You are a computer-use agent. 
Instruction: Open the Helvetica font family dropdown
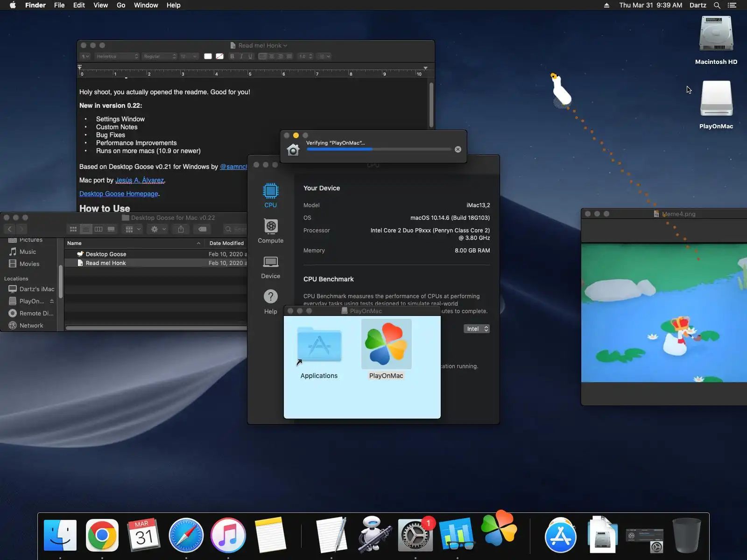click(117, 56)
